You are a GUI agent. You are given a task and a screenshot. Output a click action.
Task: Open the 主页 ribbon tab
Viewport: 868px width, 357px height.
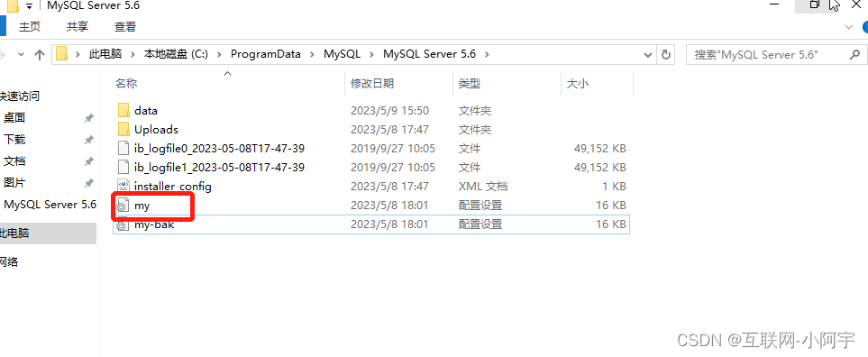click(x=30, y=26)
